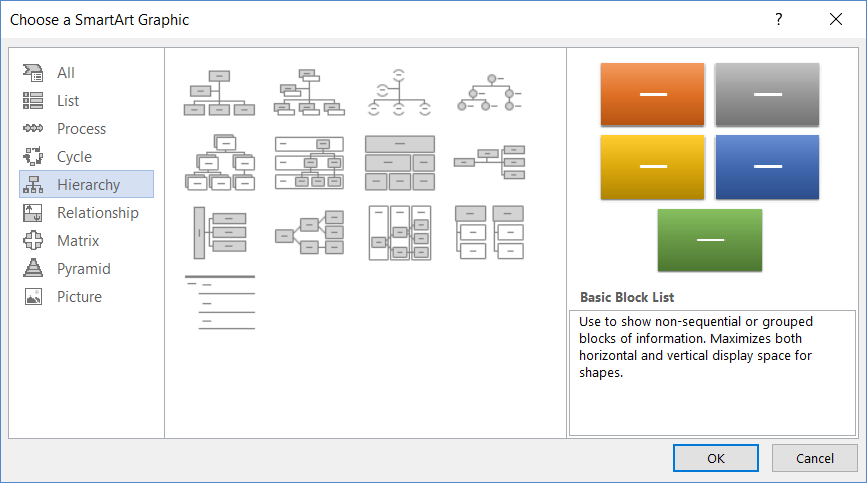Select the Circle Picture Hierarchy layout
The width and height of the screenshot is (867, 483).
coord(489,92)
